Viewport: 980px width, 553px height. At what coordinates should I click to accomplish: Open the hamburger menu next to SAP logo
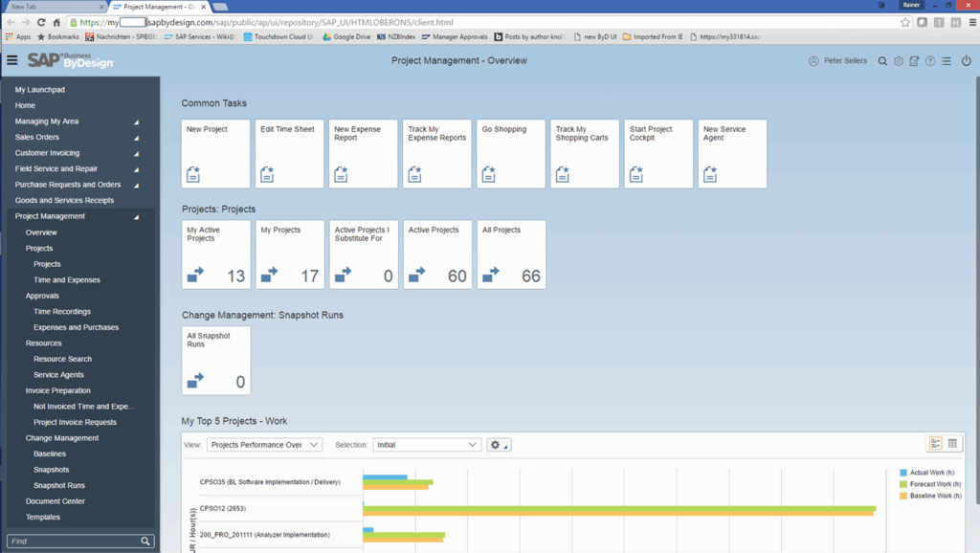tap(12, 60)
